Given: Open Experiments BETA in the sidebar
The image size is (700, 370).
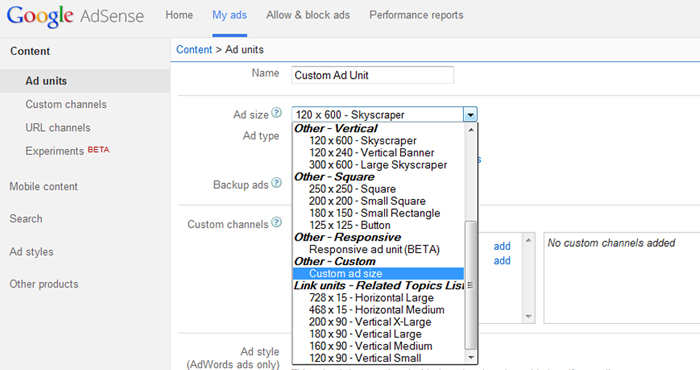Looking at the screenshot, I should (67, 151).
